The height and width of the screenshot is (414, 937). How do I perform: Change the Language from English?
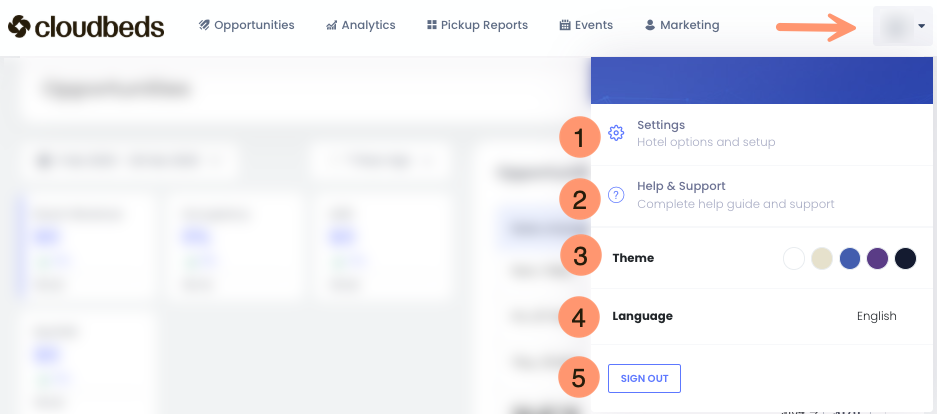(876, 316)
